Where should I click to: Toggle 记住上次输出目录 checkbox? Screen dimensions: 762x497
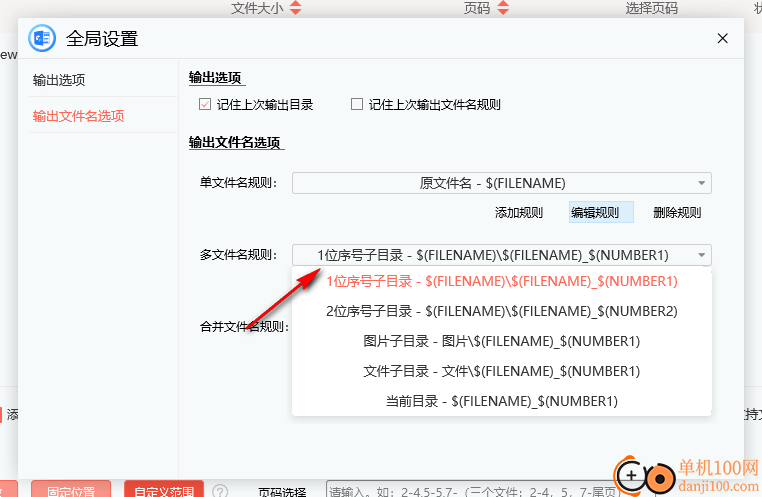(x=205, y=104)
